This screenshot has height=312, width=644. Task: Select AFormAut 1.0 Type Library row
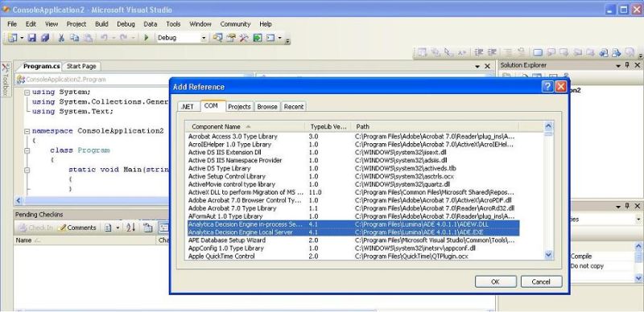coord(353,216)
